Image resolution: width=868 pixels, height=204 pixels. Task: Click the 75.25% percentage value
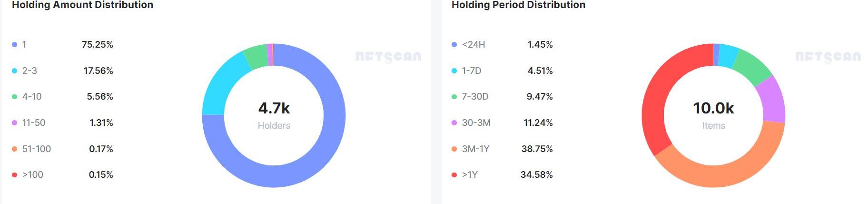[98, 45]
